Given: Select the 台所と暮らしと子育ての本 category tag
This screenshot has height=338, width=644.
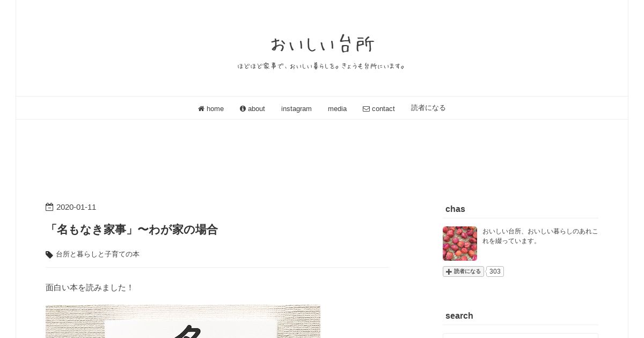Looking at the screenshot, I should pos(98,254).
